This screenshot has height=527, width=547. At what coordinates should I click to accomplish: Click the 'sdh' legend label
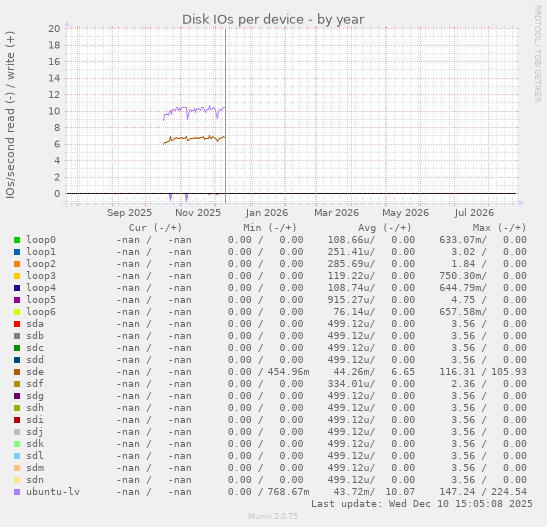[x=35, y=408]
